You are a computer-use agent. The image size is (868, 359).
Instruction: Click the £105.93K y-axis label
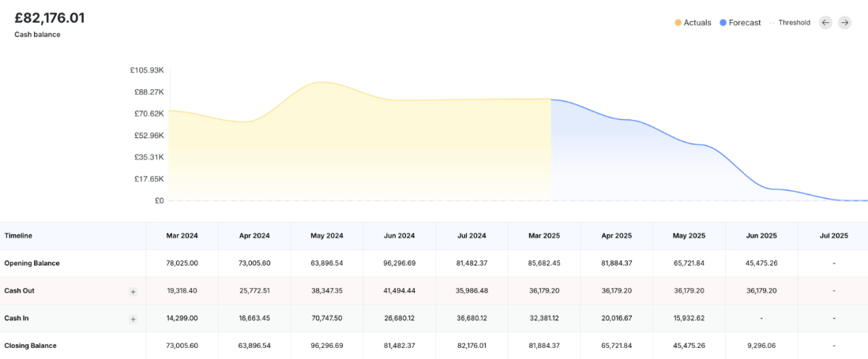(147, 70)
